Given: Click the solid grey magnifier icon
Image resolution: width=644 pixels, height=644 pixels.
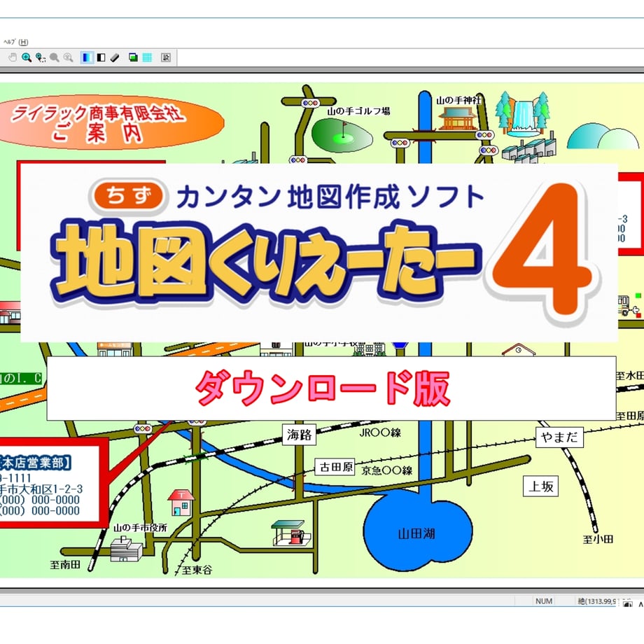Looking at the screenshot, I should 54,57.
